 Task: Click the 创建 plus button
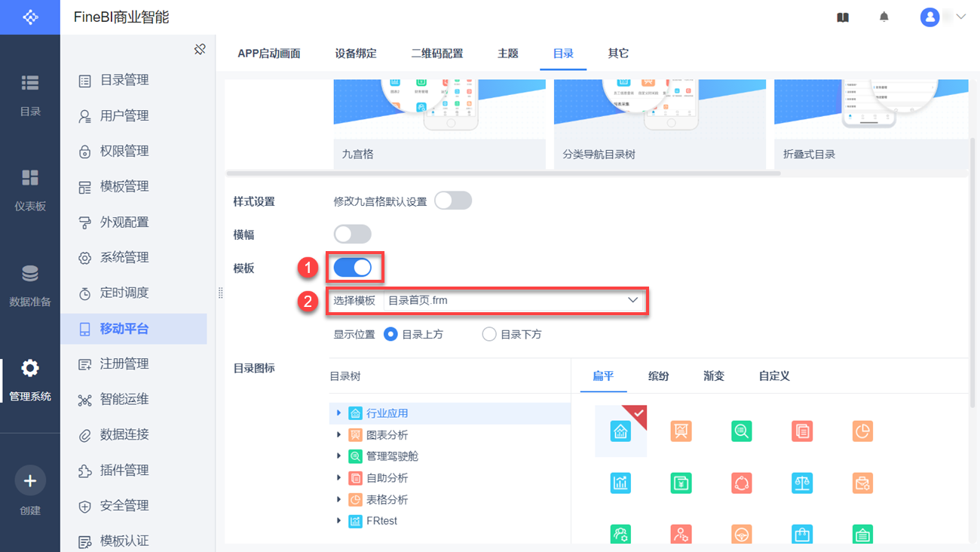30,480
